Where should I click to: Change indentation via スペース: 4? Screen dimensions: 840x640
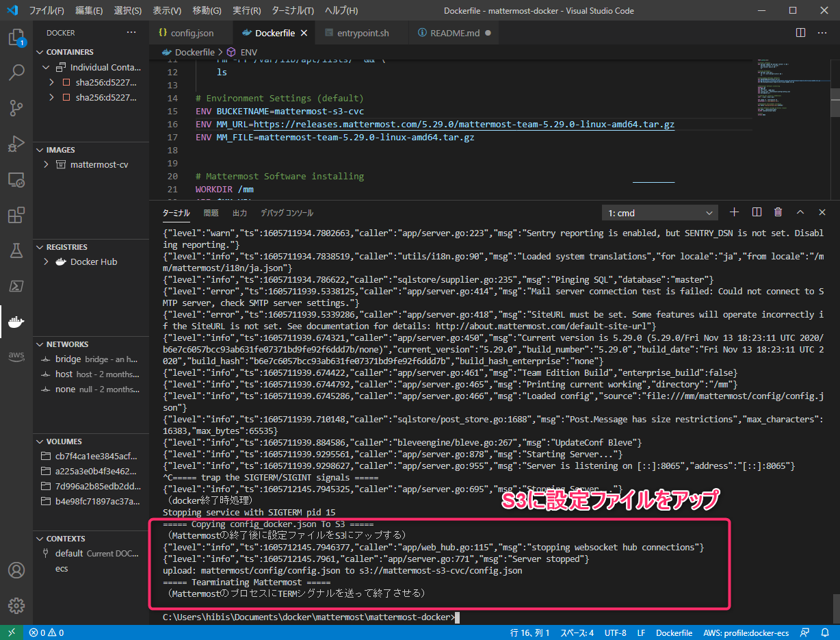tap(577, 632)
